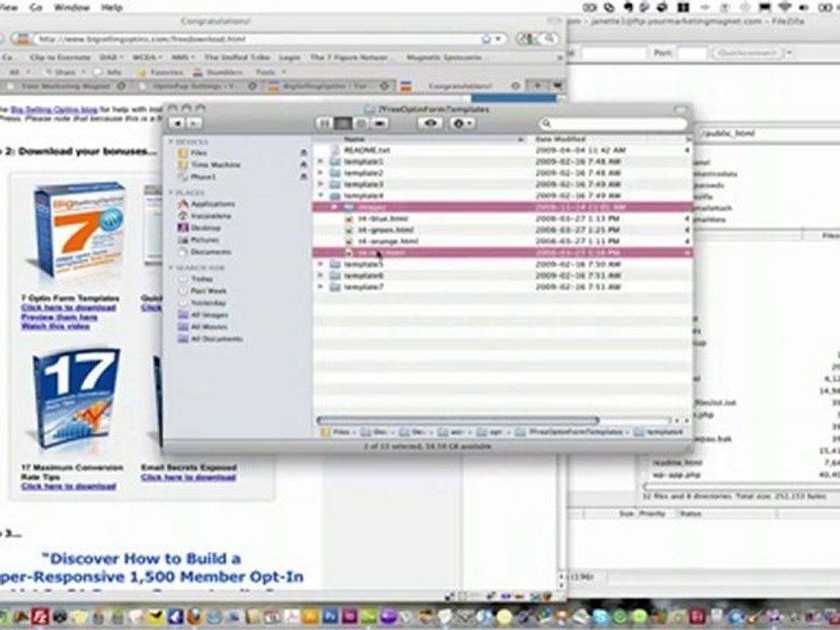Switch to the Congratulations browser tab
Image resolution: width=840 pixels, height=630 pixels.
pos(461,86)
